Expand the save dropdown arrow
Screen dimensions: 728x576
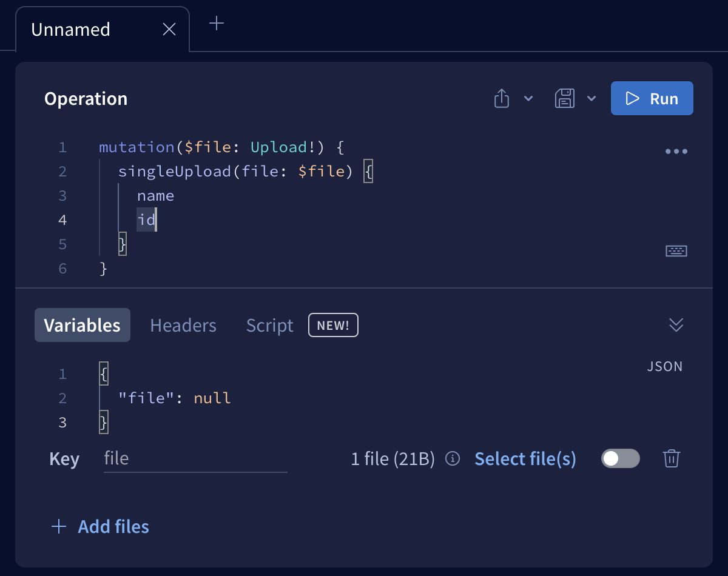pyautogui.click(x=591, y=99)
